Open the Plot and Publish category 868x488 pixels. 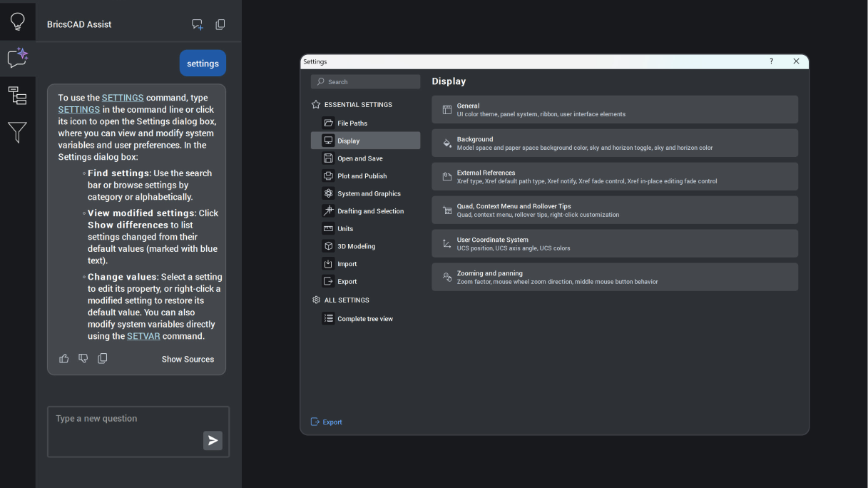click(365, 176)
